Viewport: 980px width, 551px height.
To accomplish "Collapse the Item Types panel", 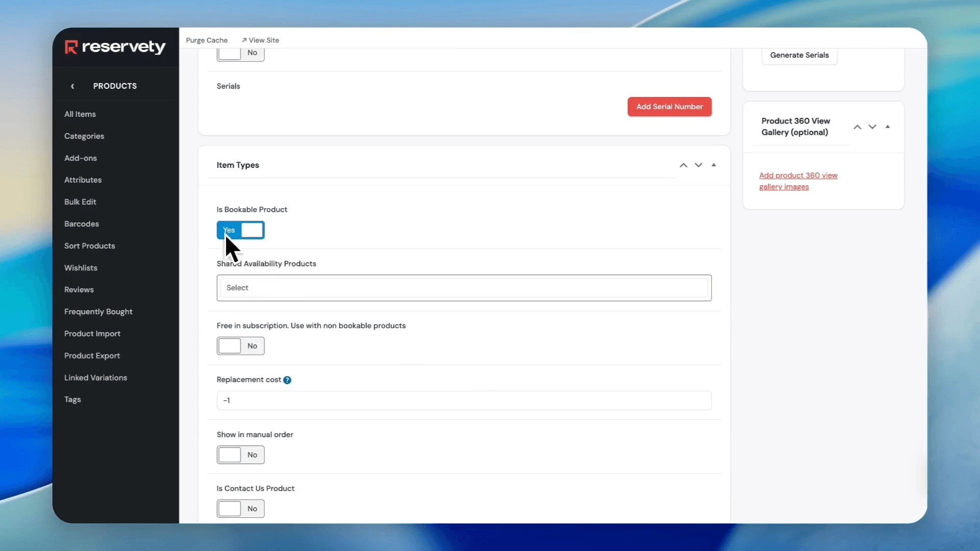I will click(x=714, y=165).
